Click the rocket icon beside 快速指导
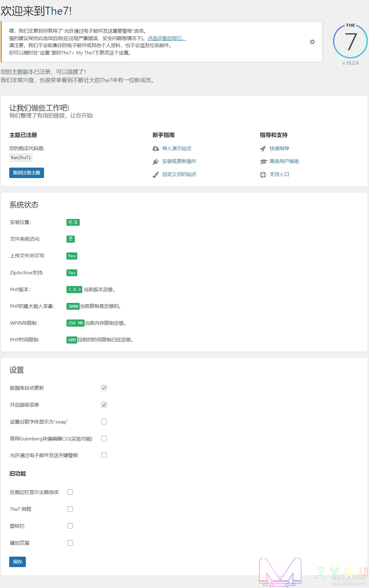The image size is (369, 588). tap(263, 149)
